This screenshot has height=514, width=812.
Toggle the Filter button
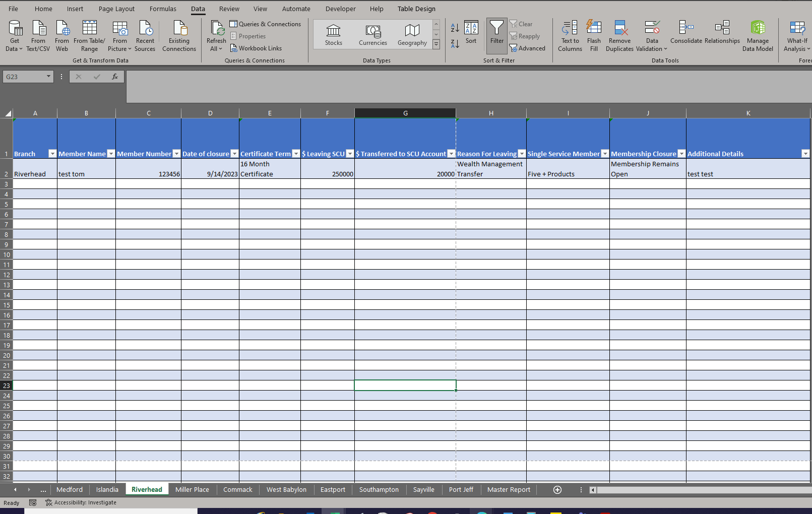pyautogui.click(x=497, y=36)
